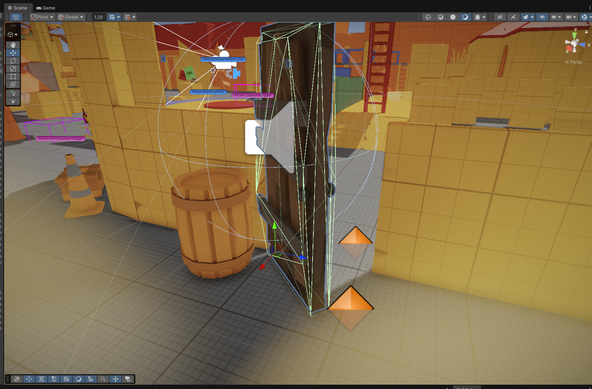The width and height of the screenshot is (592, 389).
Task: Open the grid snapping options arrow
Action: pyautogui.click(x=119, y=17)
